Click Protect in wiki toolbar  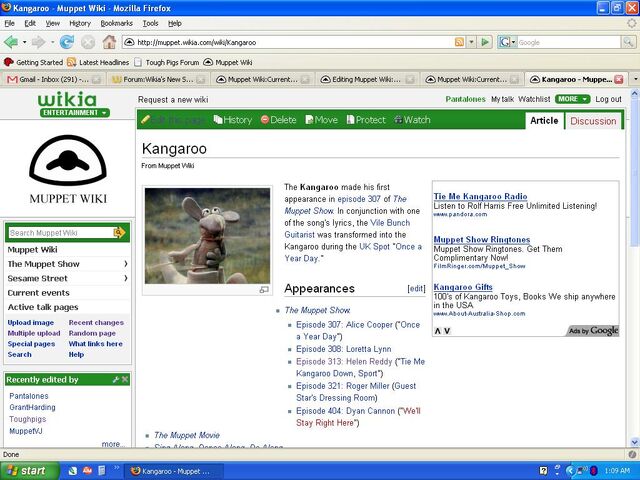[366, 120]
